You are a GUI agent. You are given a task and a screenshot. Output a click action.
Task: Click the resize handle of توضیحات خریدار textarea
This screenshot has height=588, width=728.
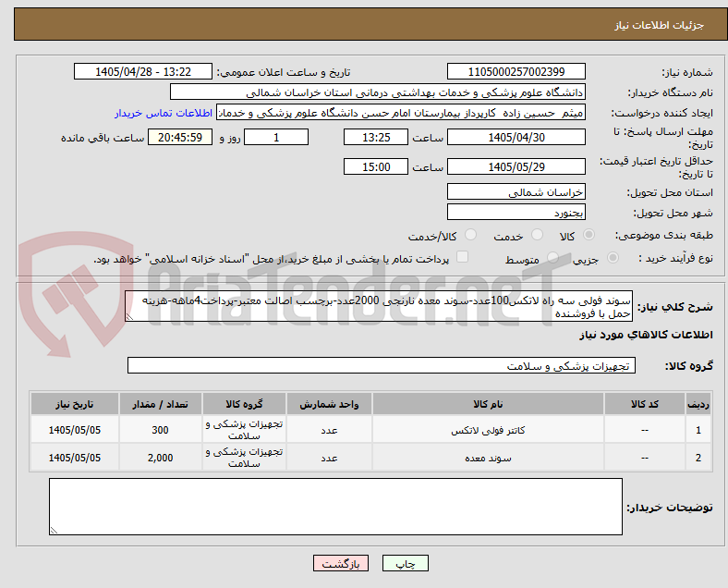click(x=54, y=531)
